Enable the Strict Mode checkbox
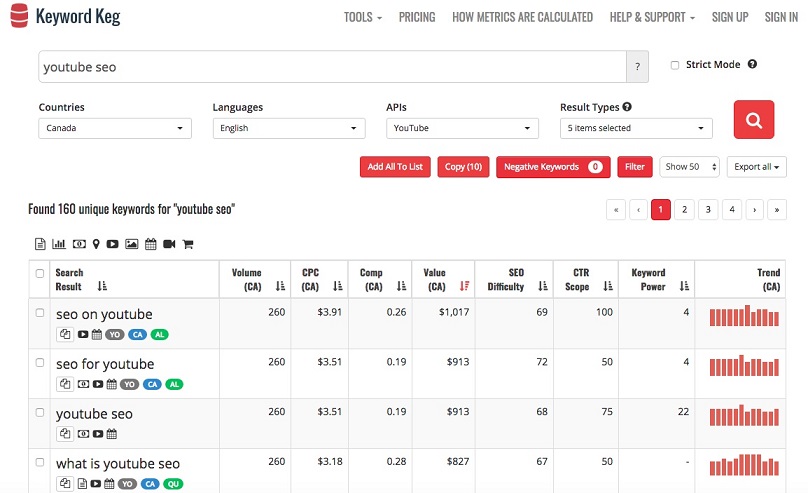The image size is (808, 493). pos(675,65)
